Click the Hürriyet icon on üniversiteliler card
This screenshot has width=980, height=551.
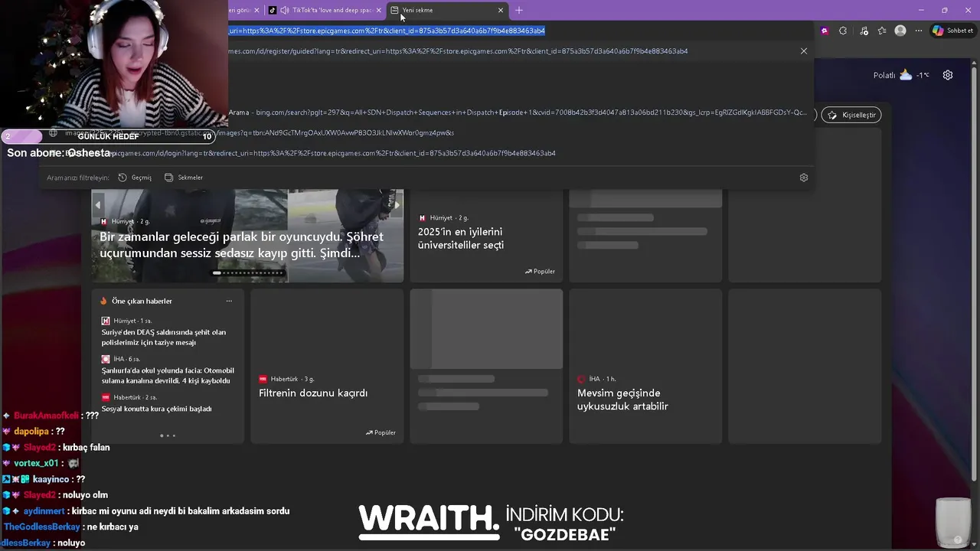[422, 218]
